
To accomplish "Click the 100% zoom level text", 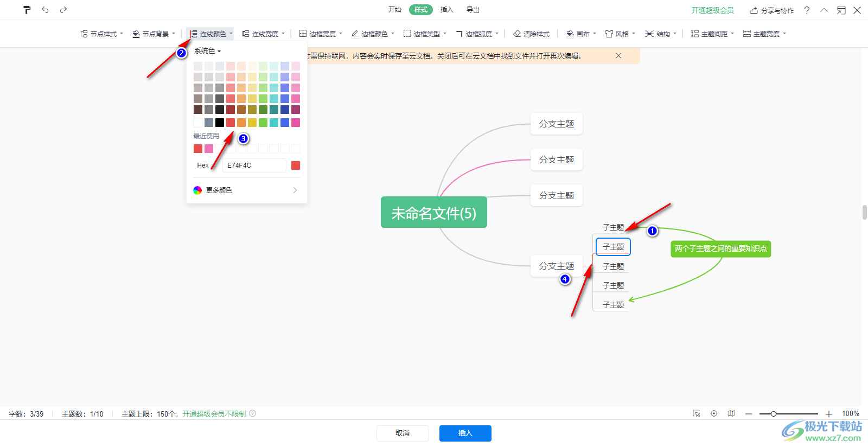I will tap(851, 414).
